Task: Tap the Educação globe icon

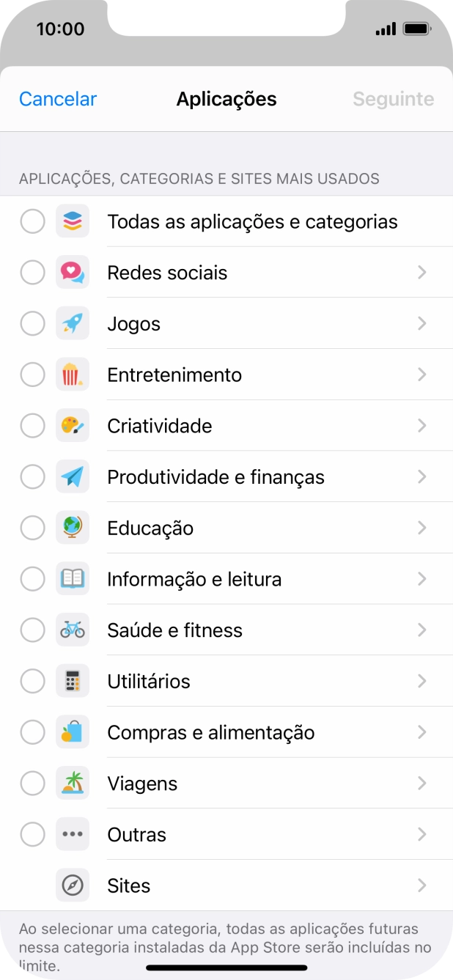Action: click(x=73, y=528)
